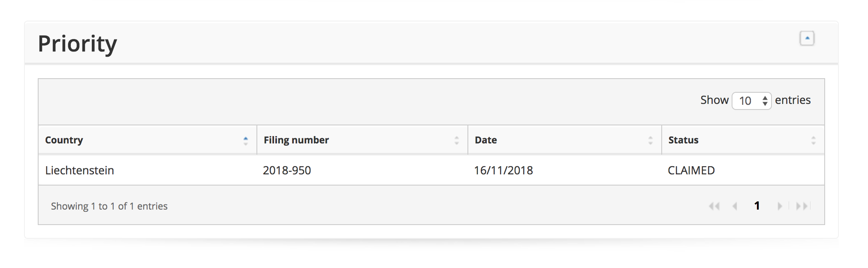
Task: Click filing number 2018-950
Action: tap(286, 171)
